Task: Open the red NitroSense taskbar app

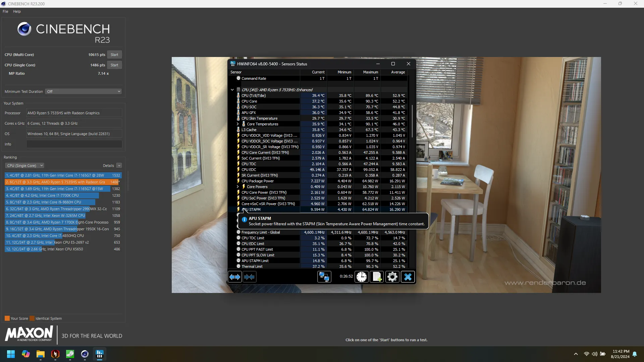Action: tap(55, 354)
